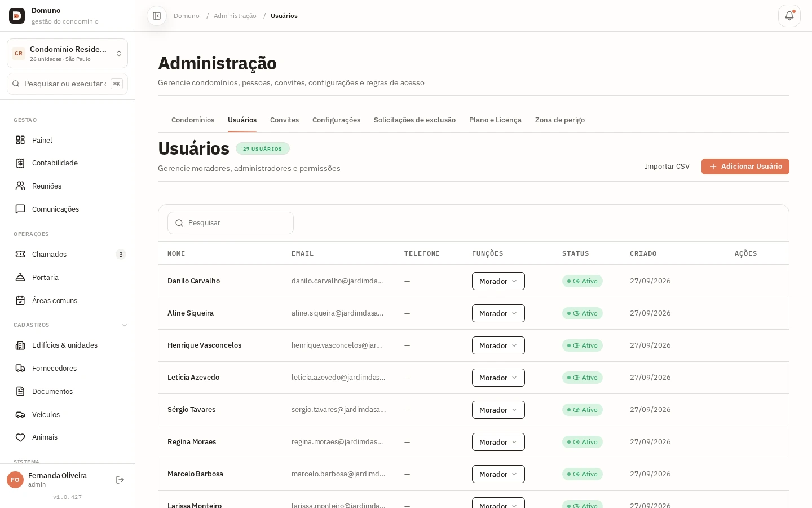The height and width of the screenshot is (508, 812).
Task: Open Comunicações icon in sidebar
Action: pos(20,209)
